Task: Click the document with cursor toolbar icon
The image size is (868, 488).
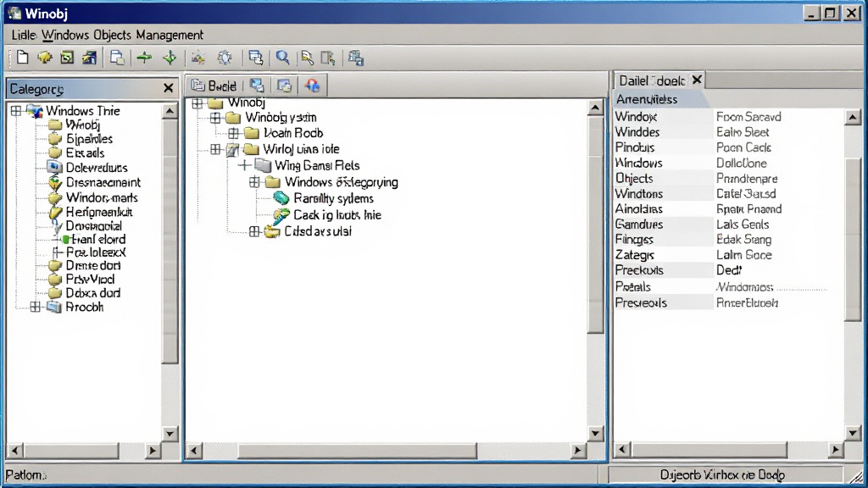Action: click(328, 58)
